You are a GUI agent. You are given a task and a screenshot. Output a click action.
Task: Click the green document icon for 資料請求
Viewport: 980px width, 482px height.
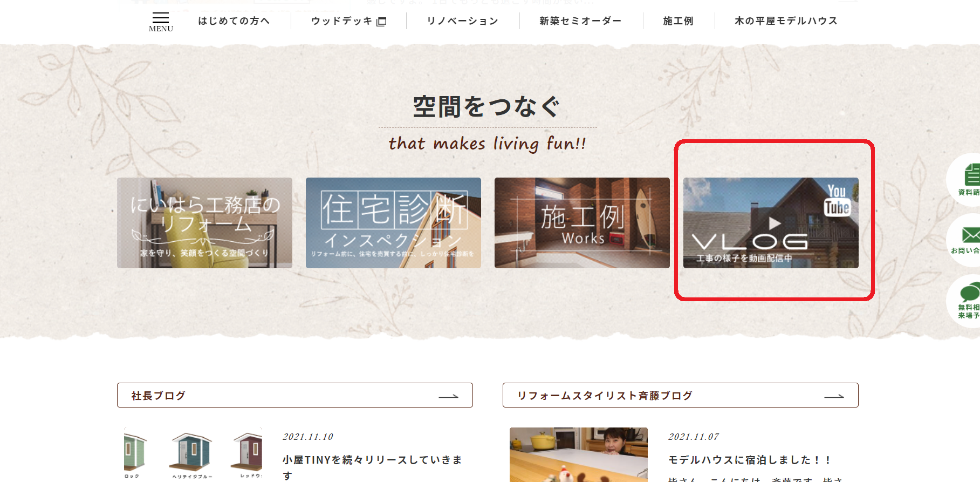(971, 175)
